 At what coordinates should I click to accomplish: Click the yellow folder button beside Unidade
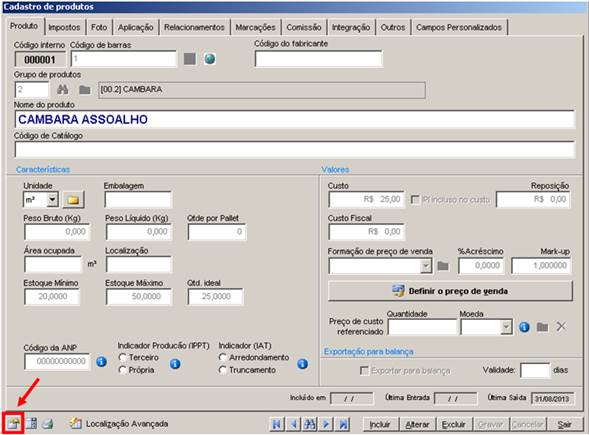73,199
